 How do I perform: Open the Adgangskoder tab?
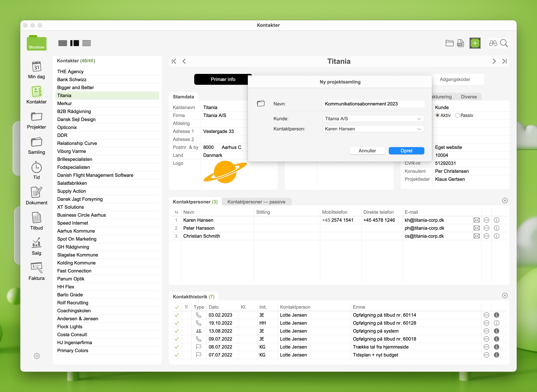(455, 79)
